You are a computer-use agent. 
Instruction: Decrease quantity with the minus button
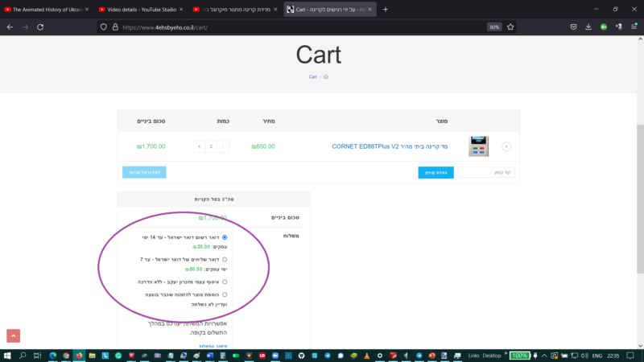pyautogui.click(x=223, y=146)
